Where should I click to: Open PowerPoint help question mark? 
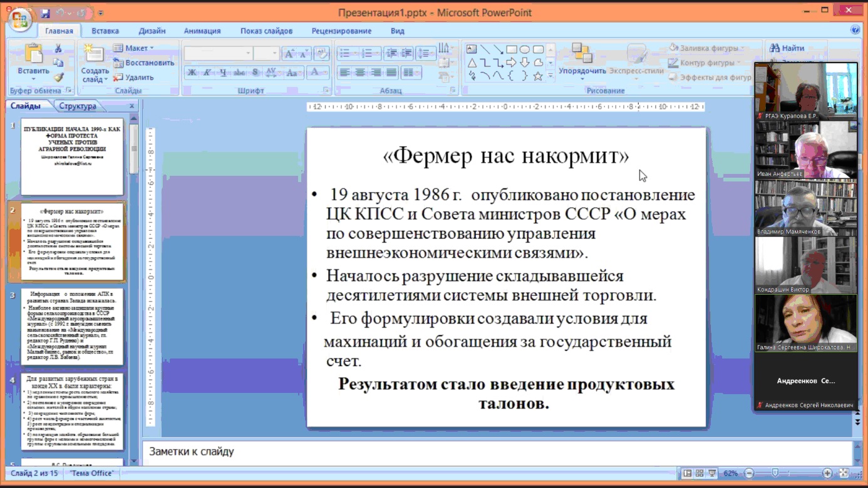[855, 30]
